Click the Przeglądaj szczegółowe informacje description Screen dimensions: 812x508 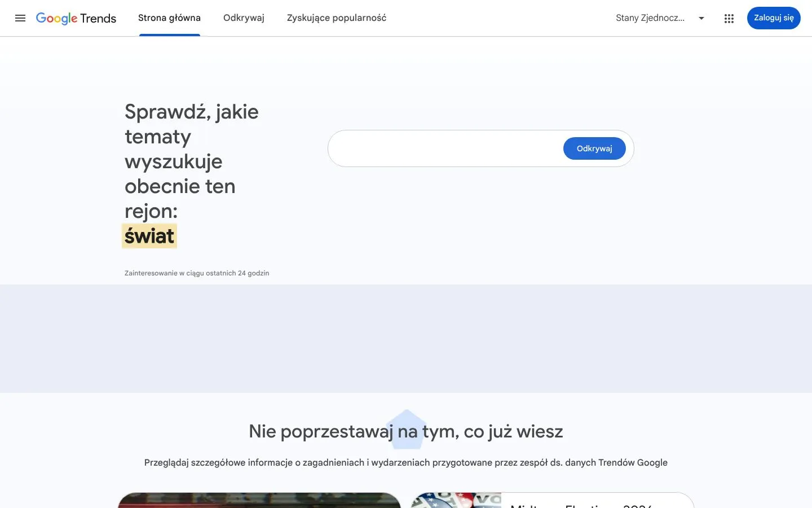(406, 462)
